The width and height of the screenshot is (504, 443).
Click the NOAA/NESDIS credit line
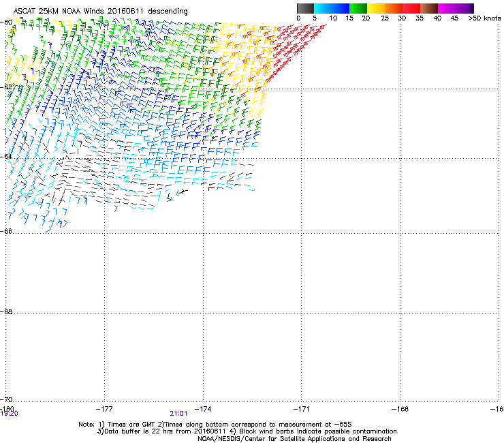294,439
